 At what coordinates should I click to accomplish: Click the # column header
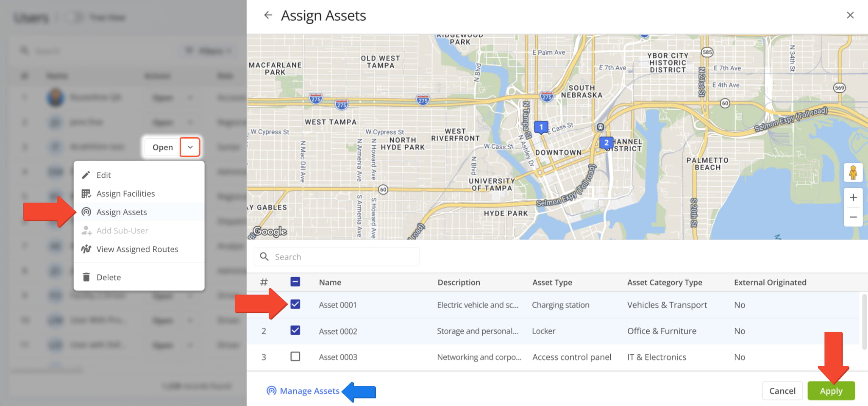pyautogui.click(x=264, y=282)
